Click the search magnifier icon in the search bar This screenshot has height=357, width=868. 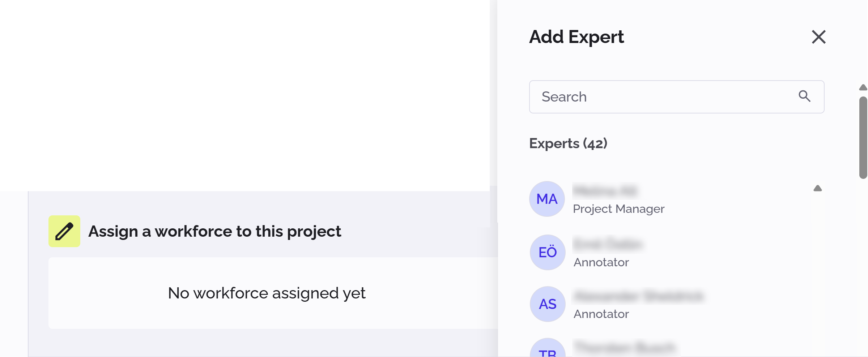click(805, 96)
